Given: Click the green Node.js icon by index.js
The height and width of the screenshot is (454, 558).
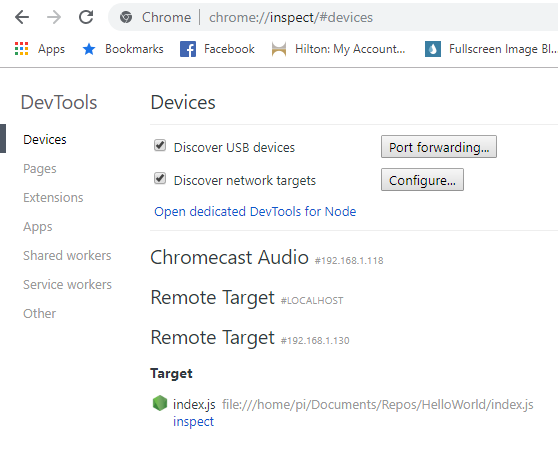Looking at the screenshot, I should (x=160, y=403).
